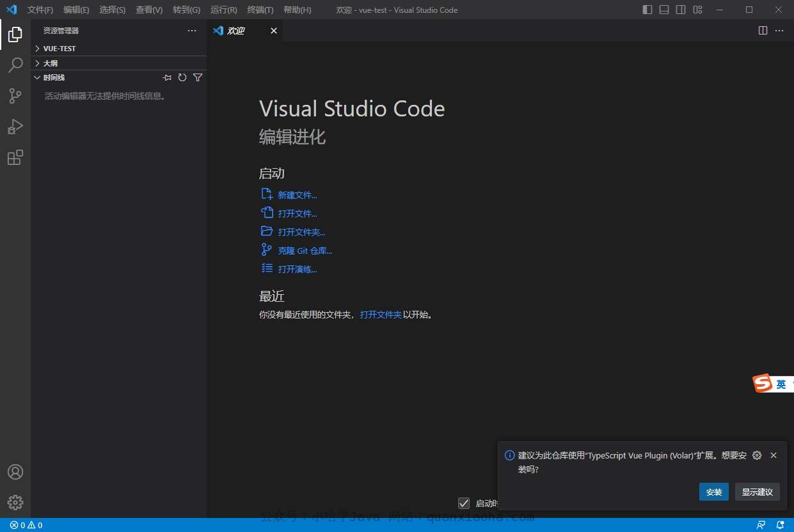Open the Source Control view

tap(15, 96)
